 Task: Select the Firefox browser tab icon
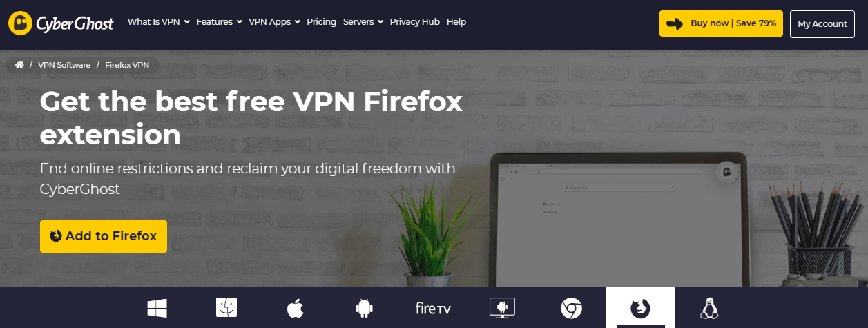click(641, 308)
